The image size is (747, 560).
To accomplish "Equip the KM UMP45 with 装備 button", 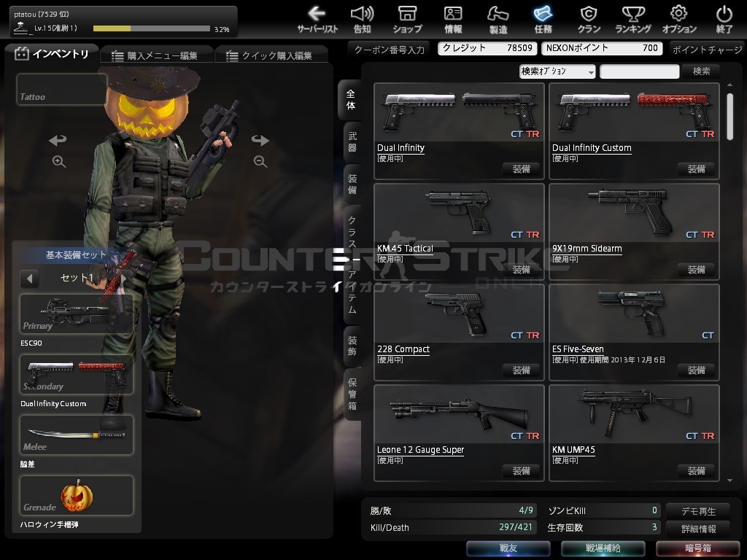I will coord(696,471).
